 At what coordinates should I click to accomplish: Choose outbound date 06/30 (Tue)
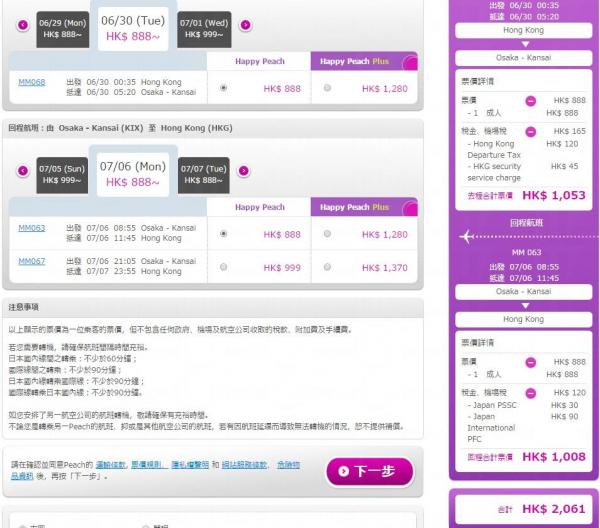[133, 29]
